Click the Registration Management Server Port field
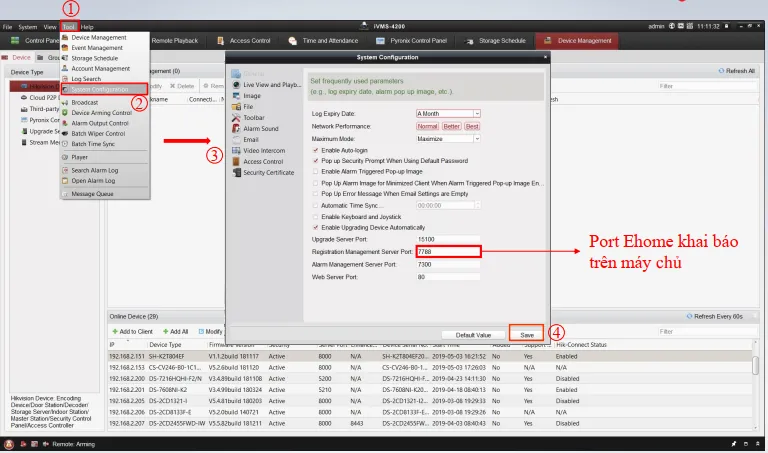Viewport: 768px width, 453px height. (x=448, y=251)
